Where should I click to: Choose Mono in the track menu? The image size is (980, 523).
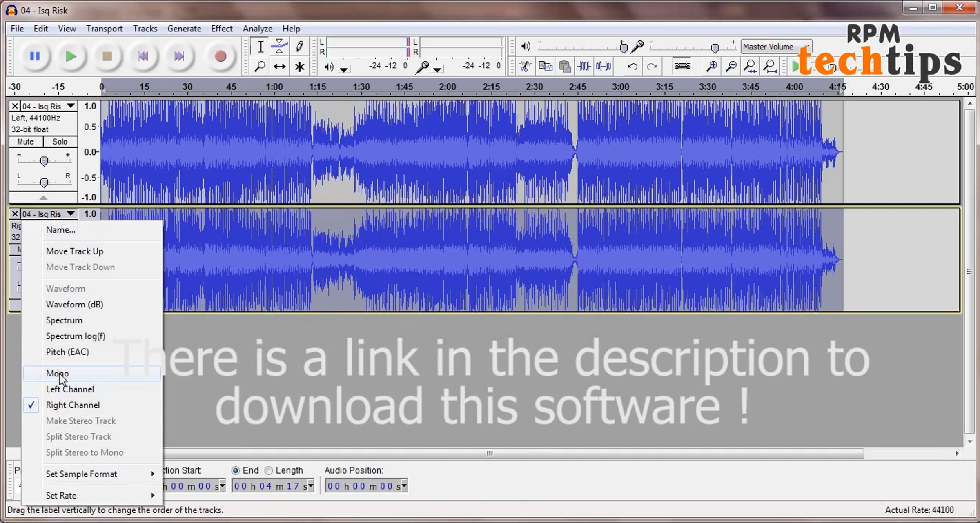point(58,373)
